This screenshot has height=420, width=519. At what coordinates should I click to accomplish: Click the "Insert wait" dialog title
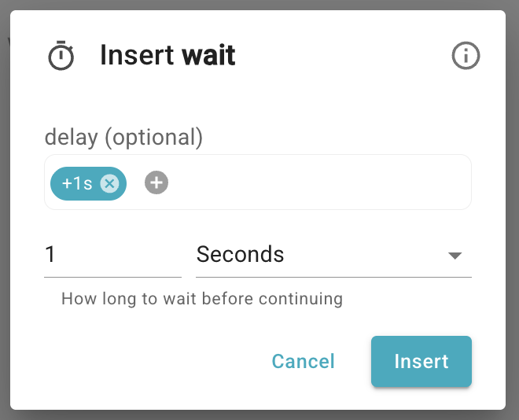point(167,56)
